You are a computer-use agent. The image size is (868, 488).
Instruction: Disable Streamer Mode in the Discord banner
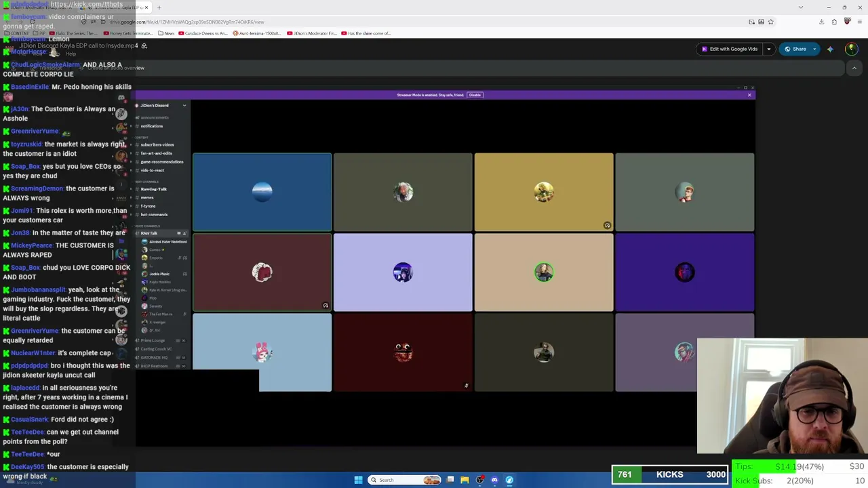tap(475, 95)
